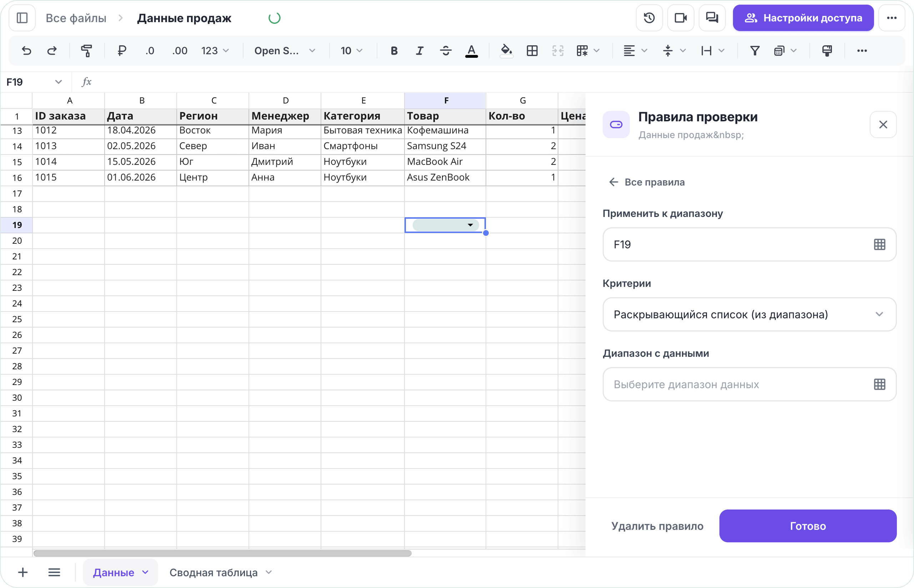914x588 pixels.
Task: Open the Open Sans font dropdown
Action: point(285,51)
